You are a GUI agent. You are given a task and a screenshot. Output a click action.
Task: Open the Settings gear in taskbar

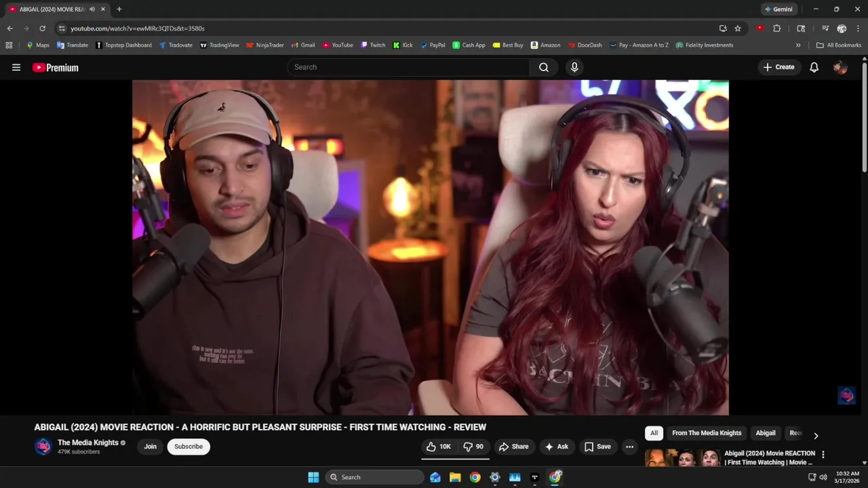coord(495,477)
